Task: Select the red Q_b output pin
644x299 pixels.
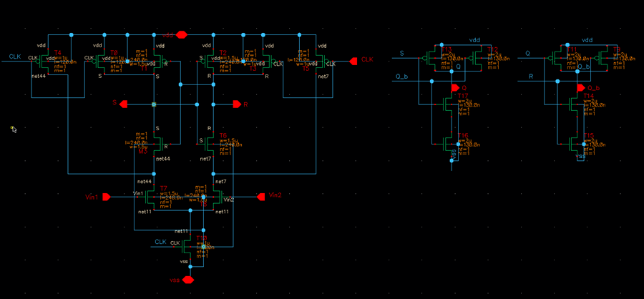Action: click(x=581, y=88)
